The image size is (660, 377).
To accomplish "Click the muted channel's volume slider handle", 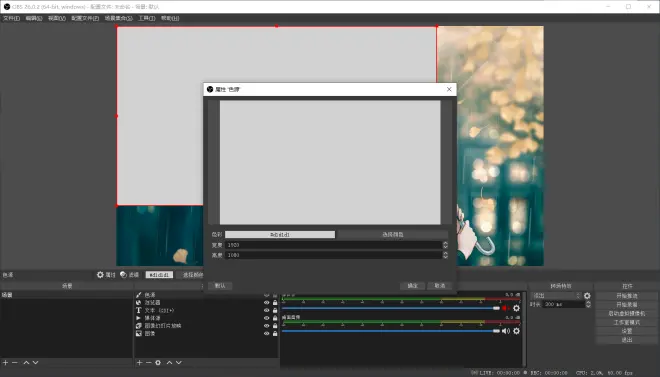I will point(497,308).
